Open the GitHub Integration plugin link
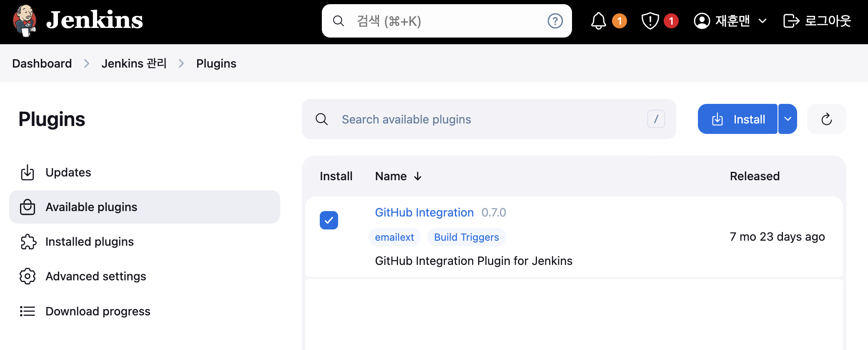868x350 pixels. [424, 212]
